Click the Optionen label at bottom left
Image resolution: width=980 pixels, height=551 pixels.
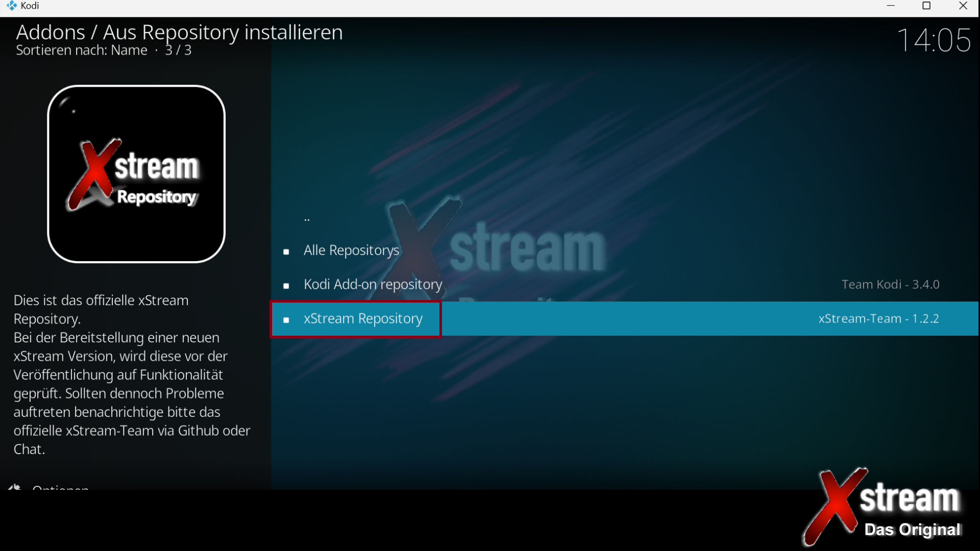click(60, 487)
